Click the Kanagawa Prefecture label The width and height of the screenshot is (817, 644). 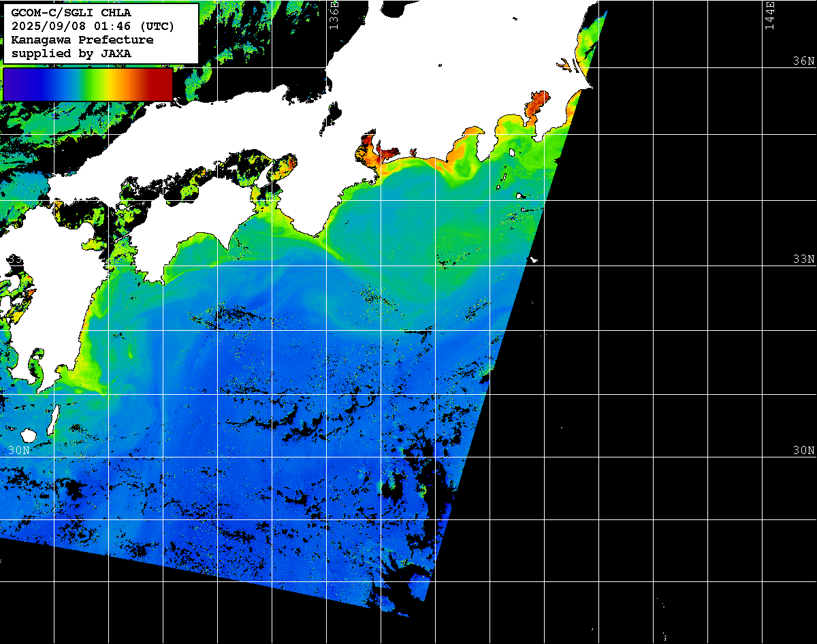[82, 40]
